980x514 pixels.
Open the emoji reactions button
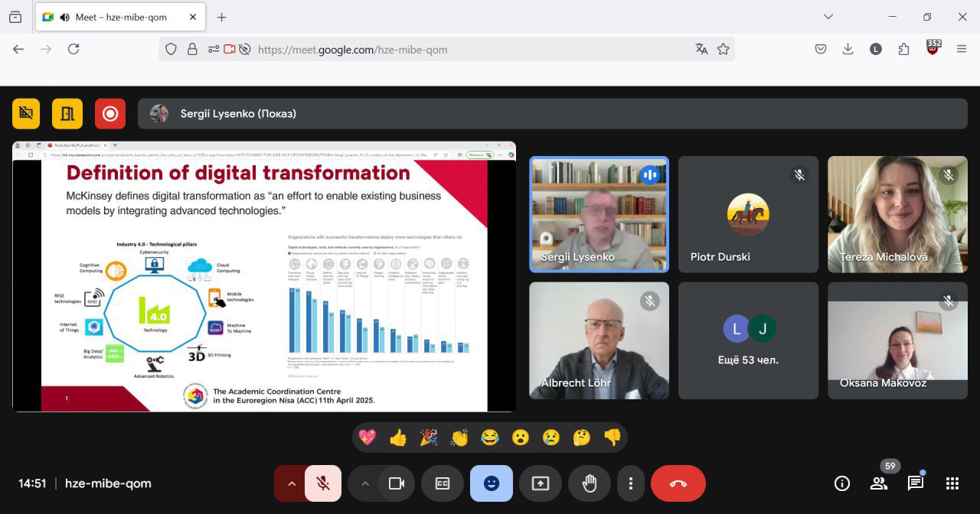[x=491, y=483]
